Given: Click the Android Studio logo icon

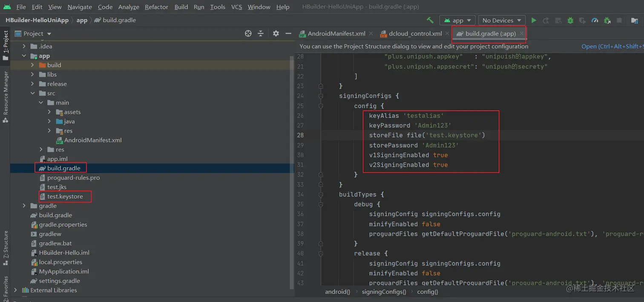Looking at the screenshot, I should [x=7, y=7].
